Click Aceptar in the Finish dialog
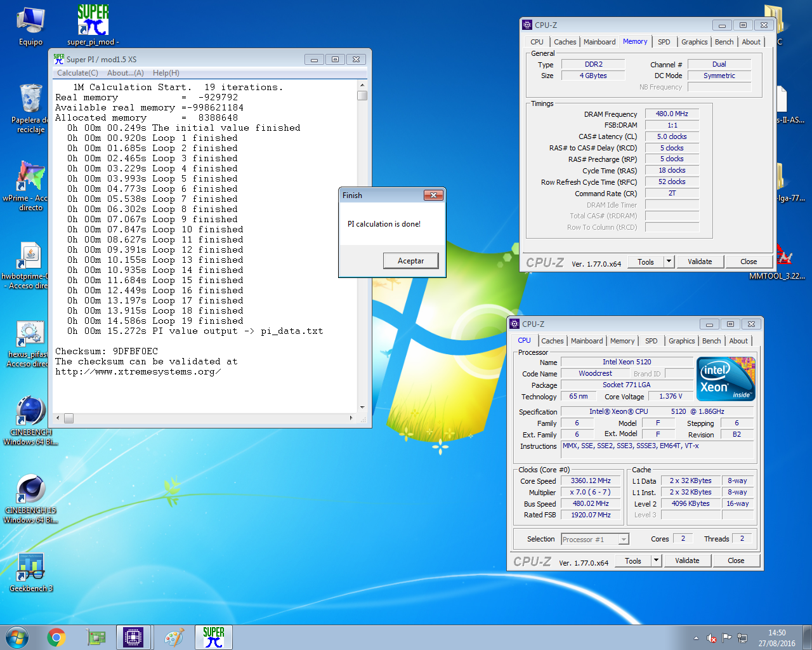Viewport: 812px width, 650px height. 410,261
